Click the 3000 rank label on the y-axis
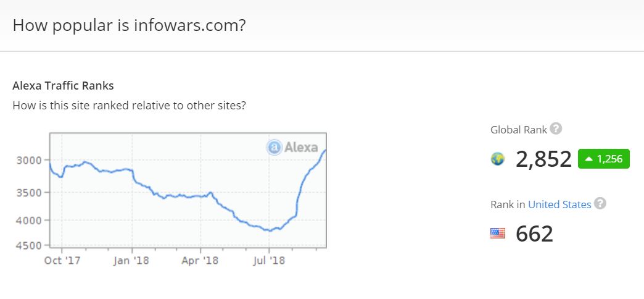The image size is (644, 299). [x=29, y=160]
